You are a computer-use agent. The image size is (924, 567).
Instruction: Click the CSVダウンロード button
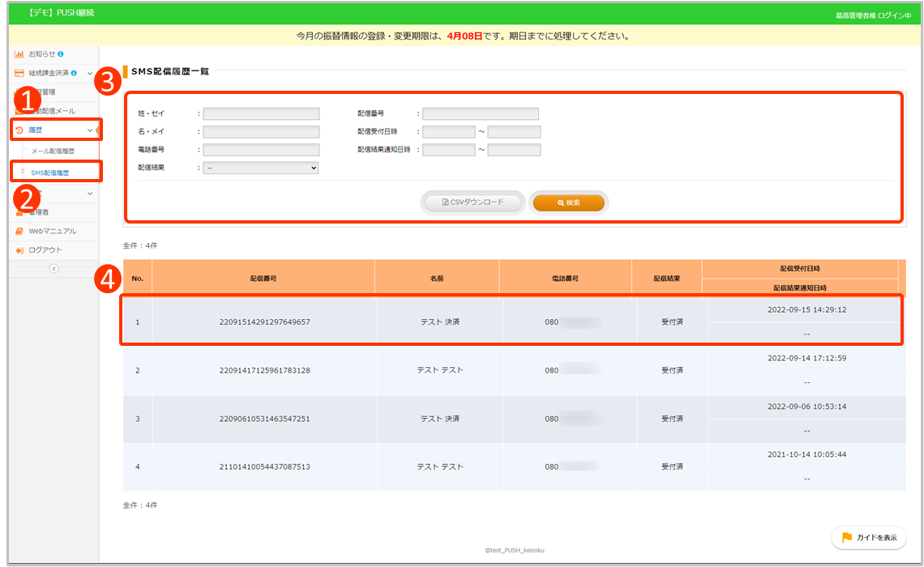(473, 202)
